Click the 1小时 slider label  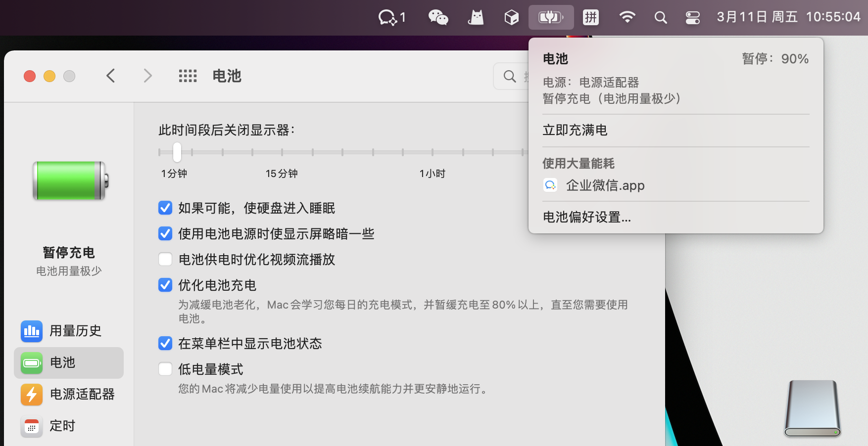(433, 174)
